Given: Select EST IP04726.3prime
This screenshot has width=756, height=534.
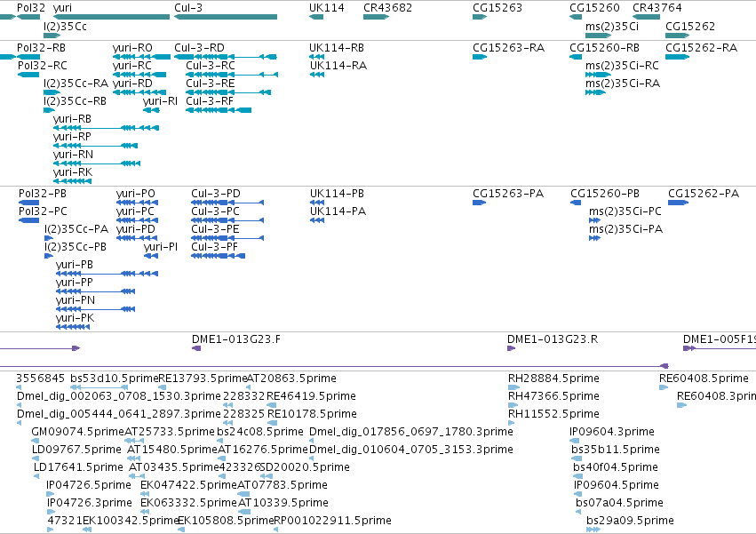Looking at the screenshot, I should pos(51,512).
